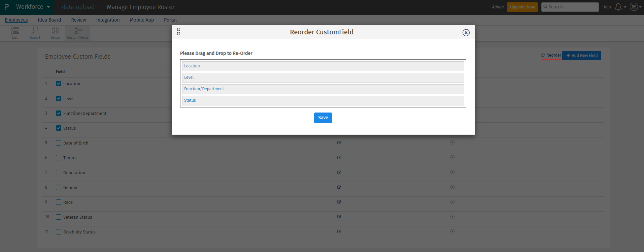Save the reordered custom fields
The height and width of the screenshot is (252, 644).
tap(323, 118)
